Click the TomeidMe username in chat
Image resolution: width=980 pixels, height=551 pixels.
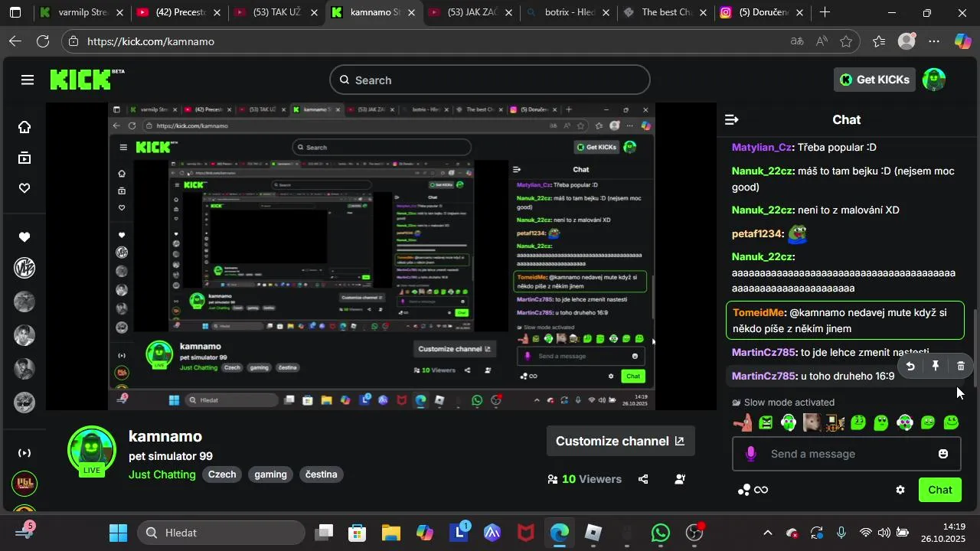759,312
